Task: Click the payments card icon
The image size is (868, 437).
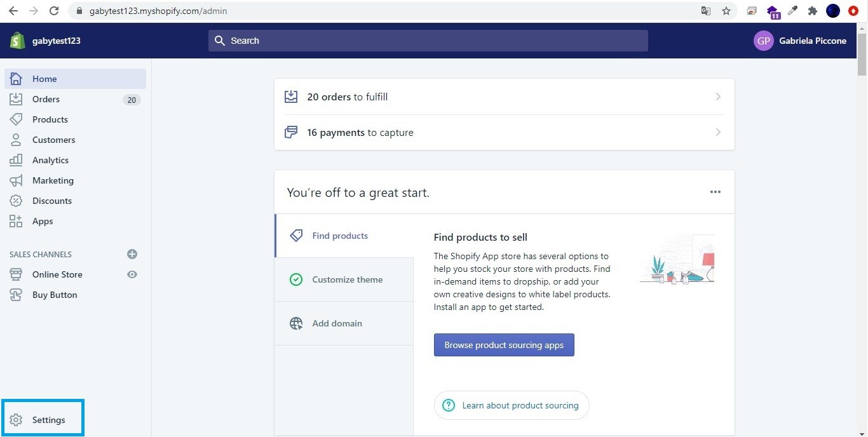Action: tap(291, 132)
